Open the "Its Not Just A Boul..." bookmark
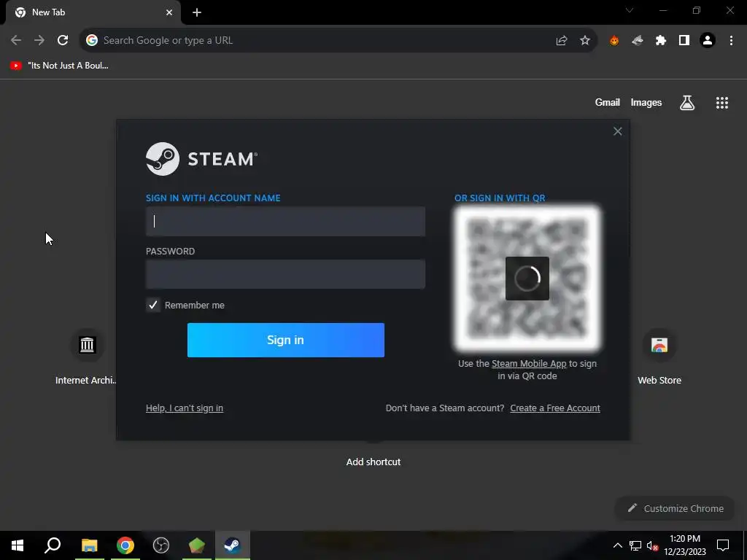Screen dimensions: 747x560 pyautogui.click(x=60, y=66)
